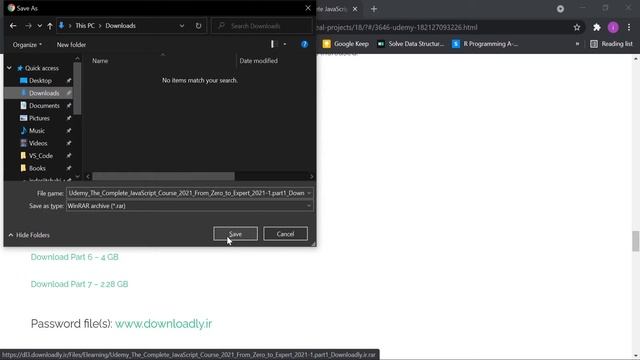Click the navigation pane vertical scrollbar
Viewport: 640px width, 360px height.
(x=77, y=88)
